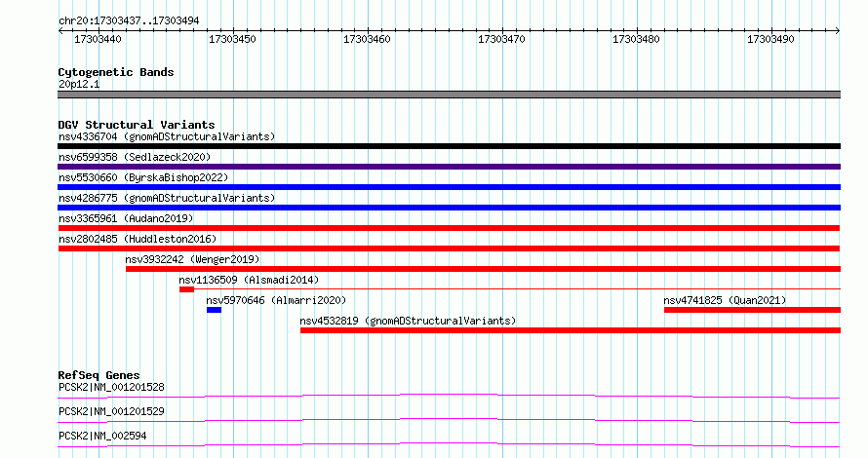Select the magenta PCSK2 NM_001201528 intron line
This screenshot has height=458, width=868.
click(x=449, y=396)
